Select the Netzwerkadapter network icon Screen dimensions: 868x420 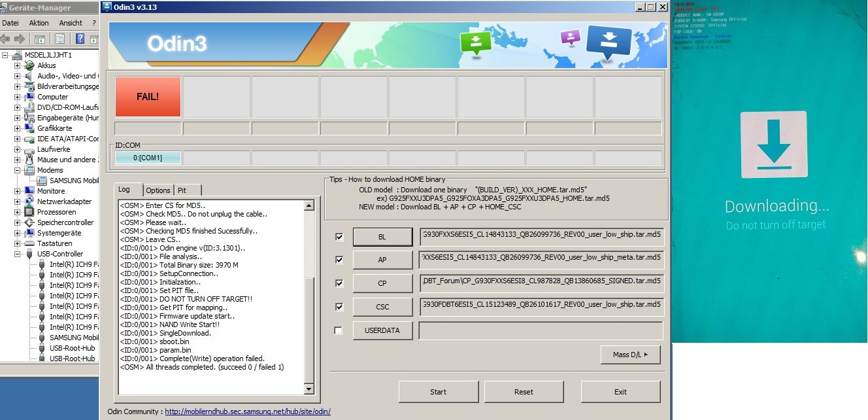click(x=29, y=201)
